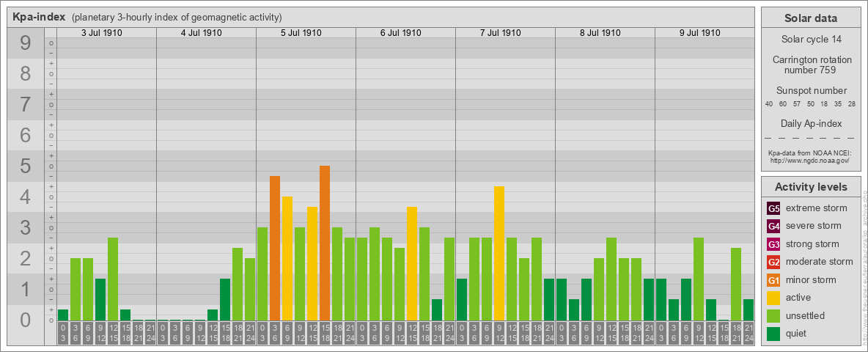Viewport: 868px width, 352px height.
Task: Click the 4 Jul 18-21 green bar
Action: pos(238,284)
